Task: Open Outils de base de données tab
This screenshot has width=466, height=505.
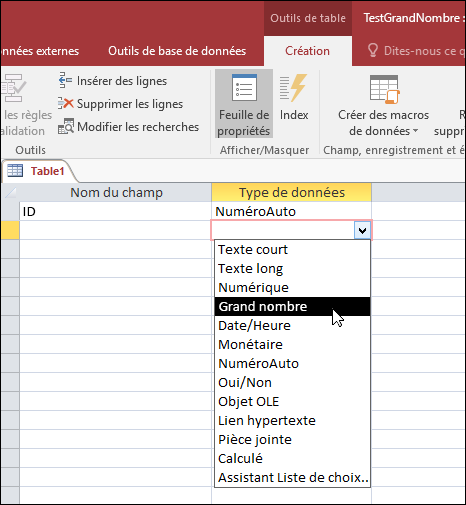Action: pyautogui.click(x=177, y=51)
